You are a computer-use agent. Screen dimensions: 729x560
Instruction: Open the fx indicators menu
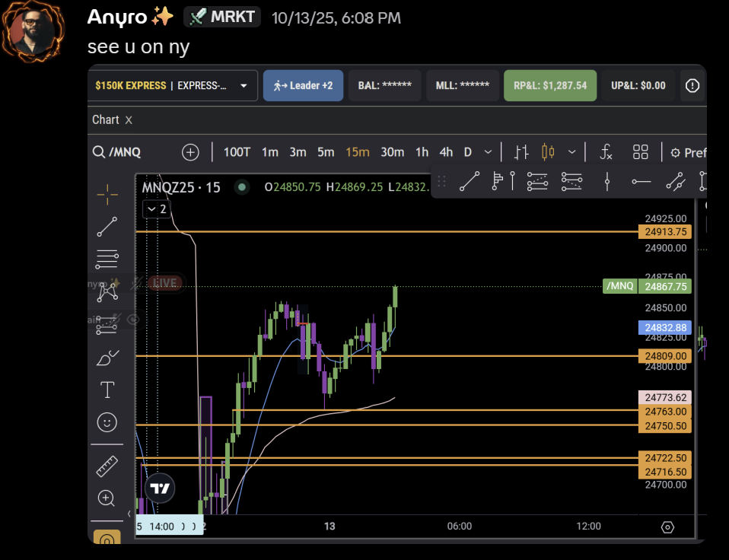click(x=606, y=151)
